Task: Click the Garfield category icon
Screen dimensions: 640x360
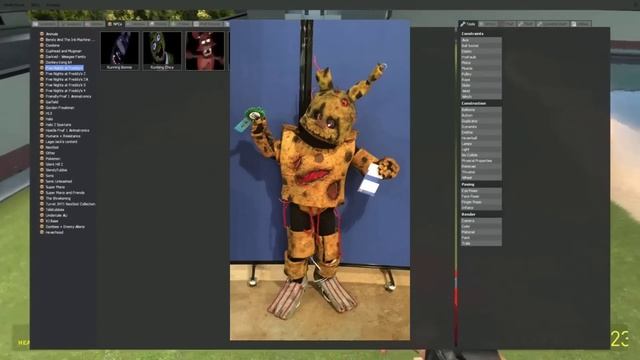Action: click(x=42, y=102)
